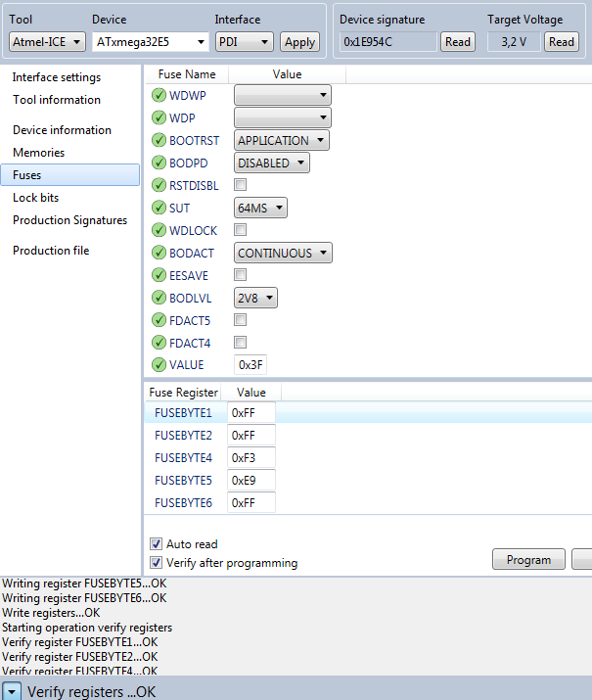Screen dimensions: 592x700
Task: Click the Program button
Action: pyautogui.click(x=528, y=559)
